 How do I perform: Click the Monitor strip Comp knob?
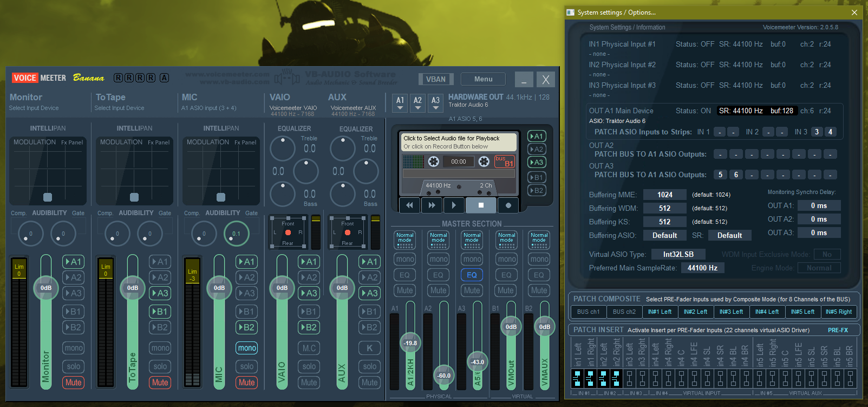coord(31,234)
